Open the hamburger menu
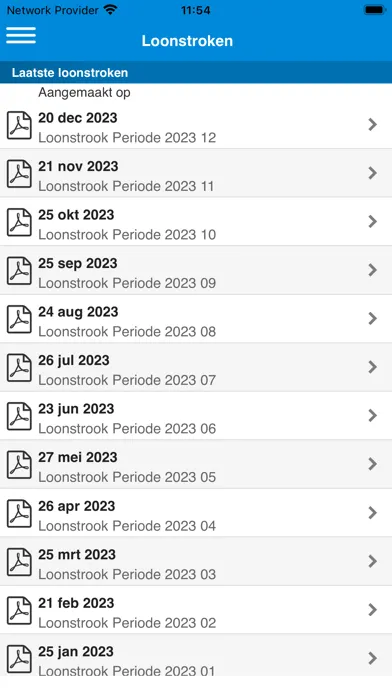This screenshot has height=696, width=392. (x=21, y=35)
